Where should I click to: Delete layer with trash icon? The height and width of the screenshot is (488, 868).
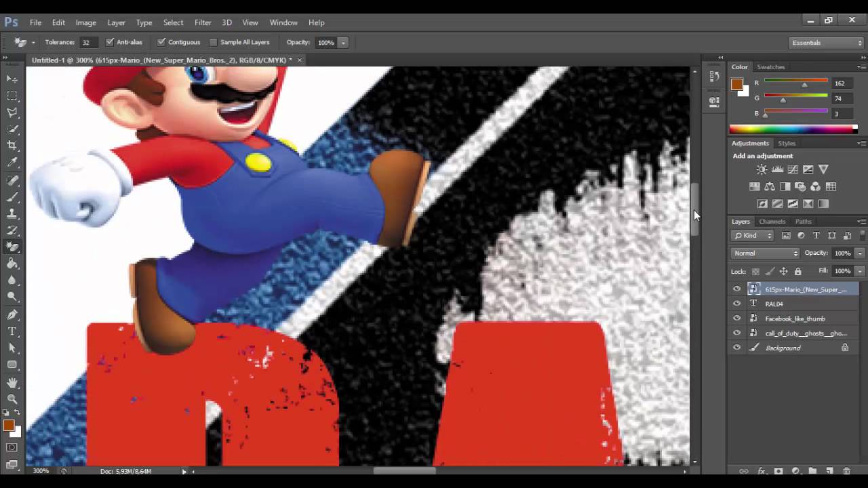pyautogui.click(x=846, y=471)
